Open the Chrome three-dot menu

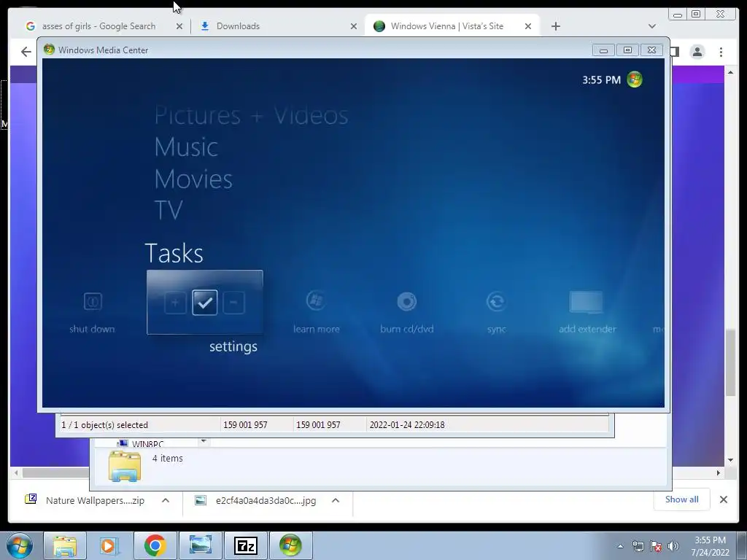pyautogui.click(x=721, y=52)
